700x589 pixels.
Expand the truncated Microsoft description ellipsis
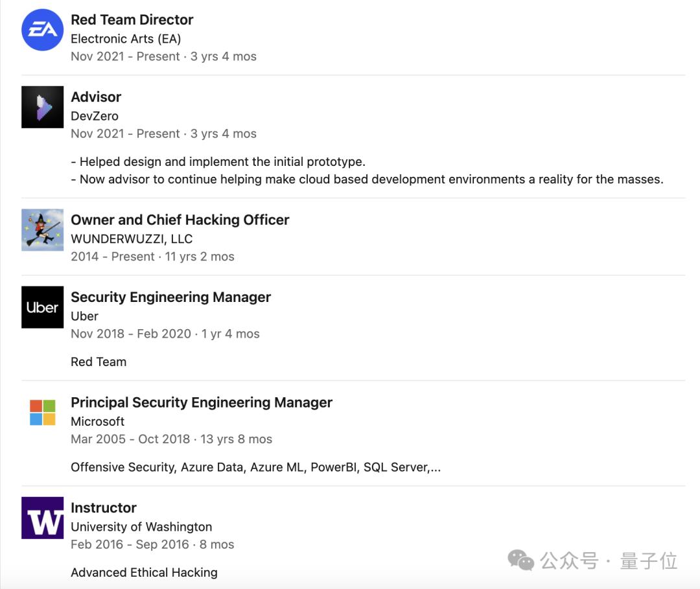coord(435,467)
